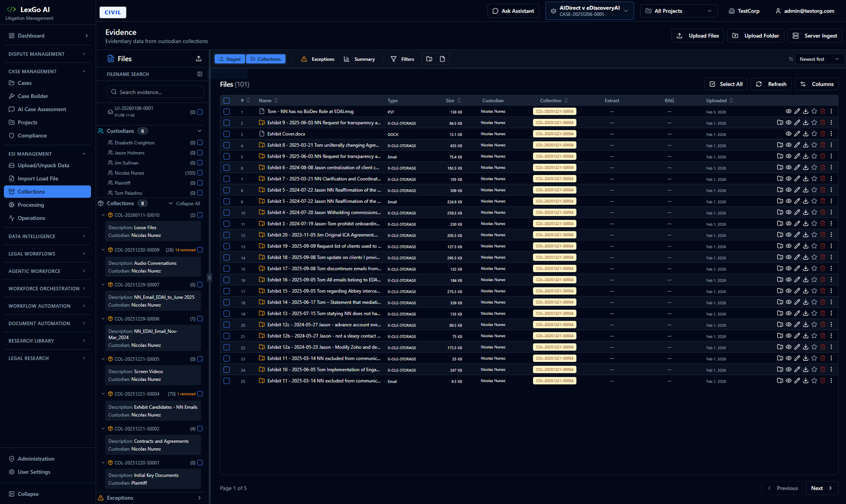Screen dimensions: 846x504
Task: Click the Refresh button
Action: point(771,84)
